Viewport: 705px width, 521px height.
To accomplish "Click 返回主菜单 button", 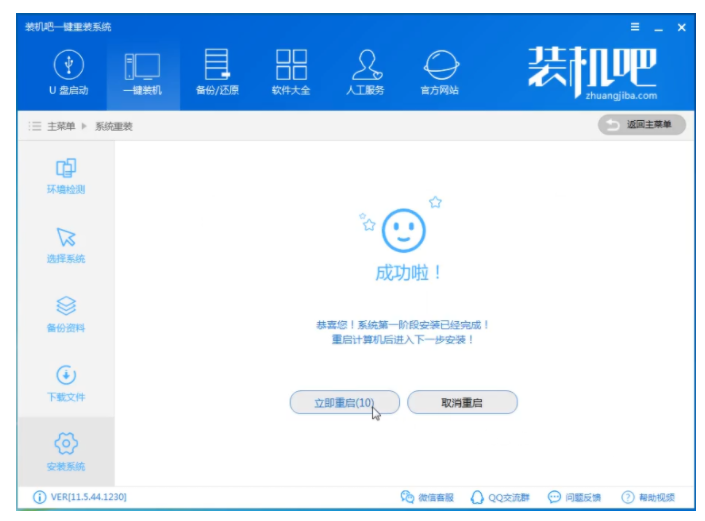I will (x=642, y=125).
